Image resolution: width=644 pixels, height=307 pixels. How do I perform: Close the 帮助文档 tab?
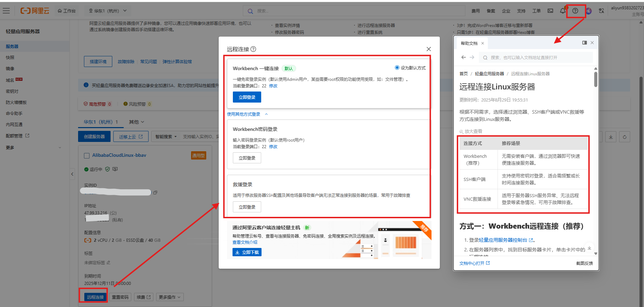(483, 43)
